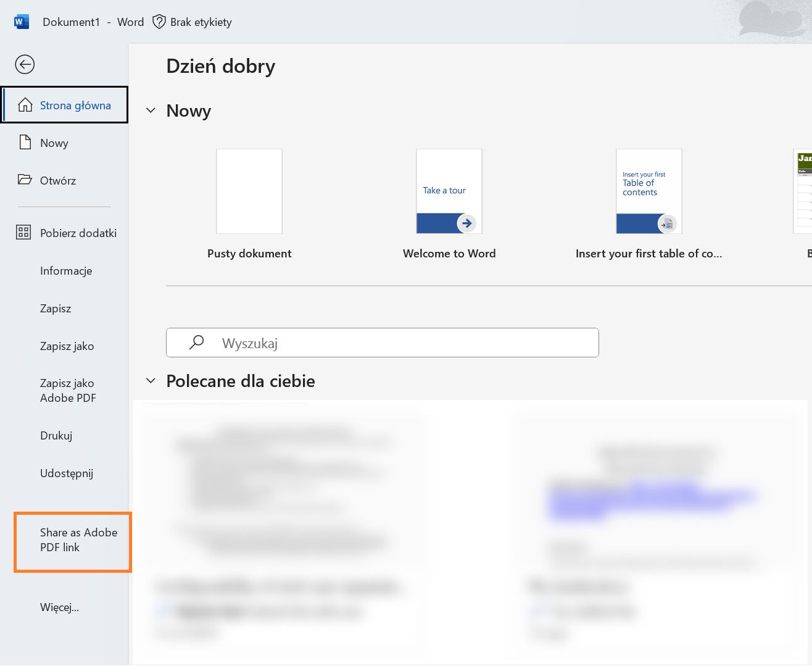Open the Więcej... menu
Screen dimensions: 812x666
tap(65, 607)
